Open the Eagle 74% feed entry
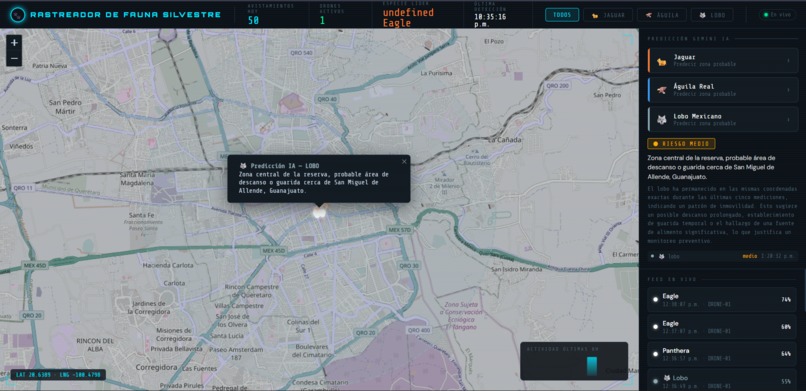 click(723, 299)
